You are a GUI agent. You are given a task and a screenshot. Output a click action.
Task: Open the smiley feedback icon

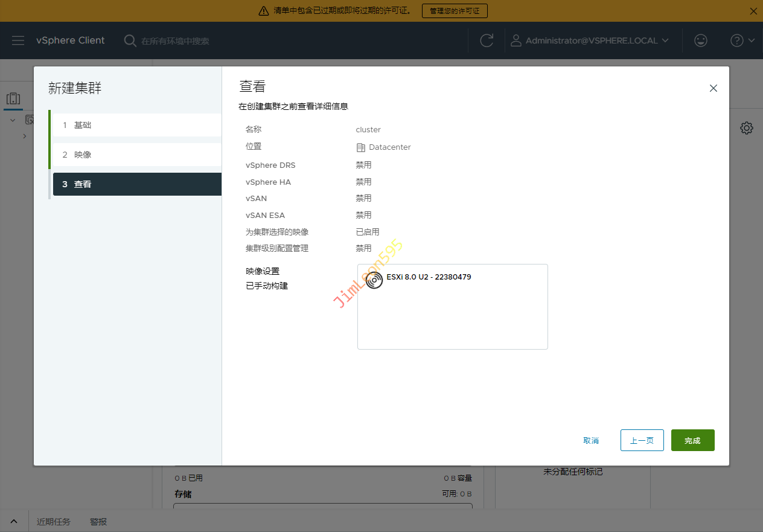(700, 40)
